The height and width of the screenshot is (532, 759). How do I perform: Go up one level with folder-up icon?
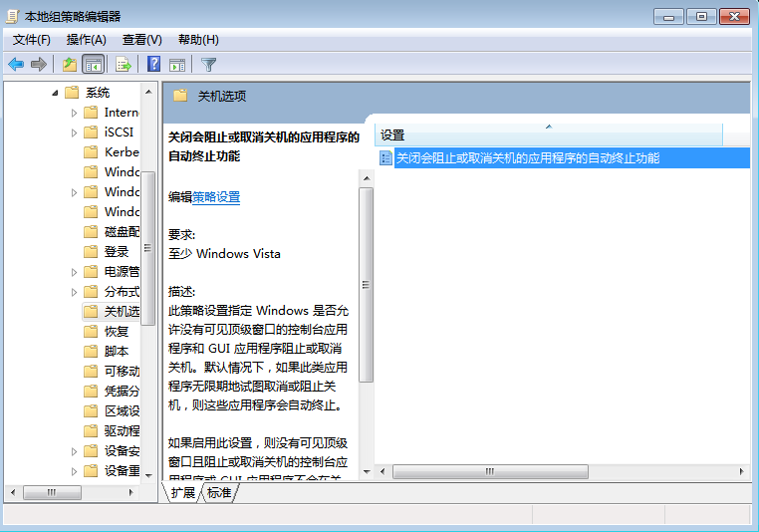pyautogui.click(x=70, y=64)
